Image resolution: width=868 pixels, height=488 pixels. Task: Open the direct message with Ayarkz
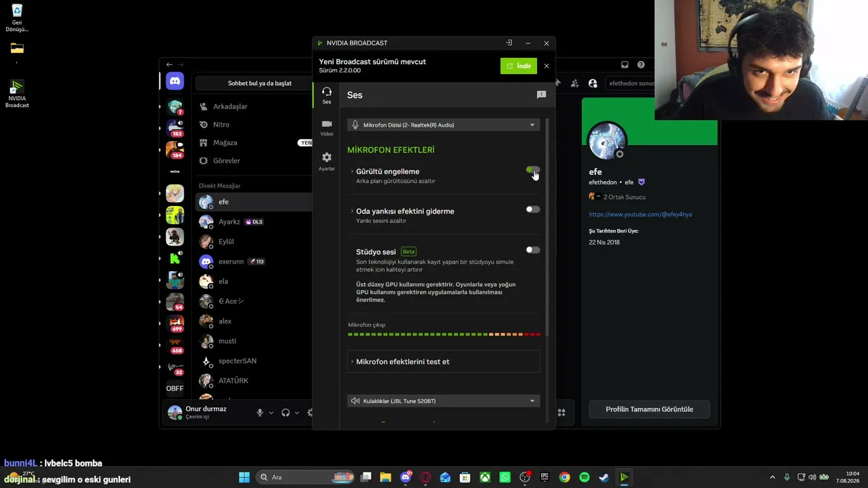coord(254,222)
